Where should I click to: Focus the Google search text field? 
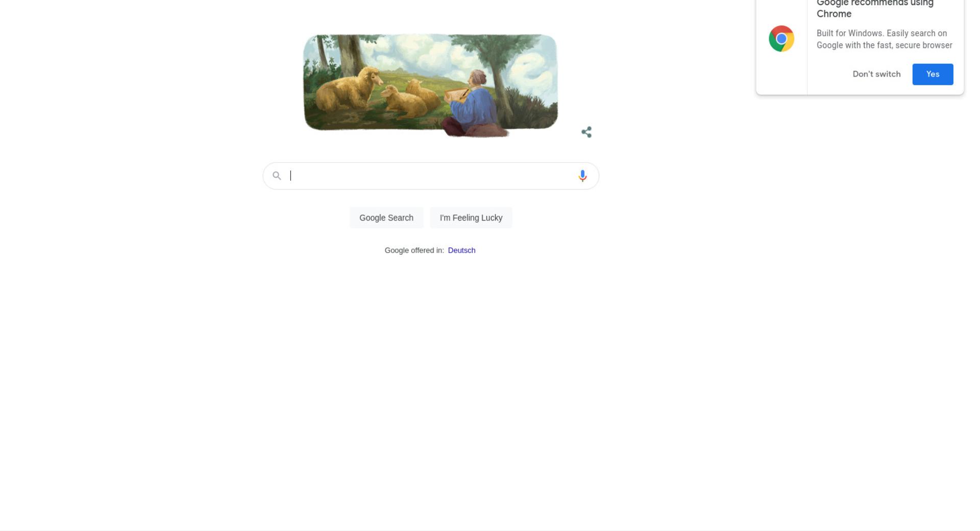tap(431, 176)
